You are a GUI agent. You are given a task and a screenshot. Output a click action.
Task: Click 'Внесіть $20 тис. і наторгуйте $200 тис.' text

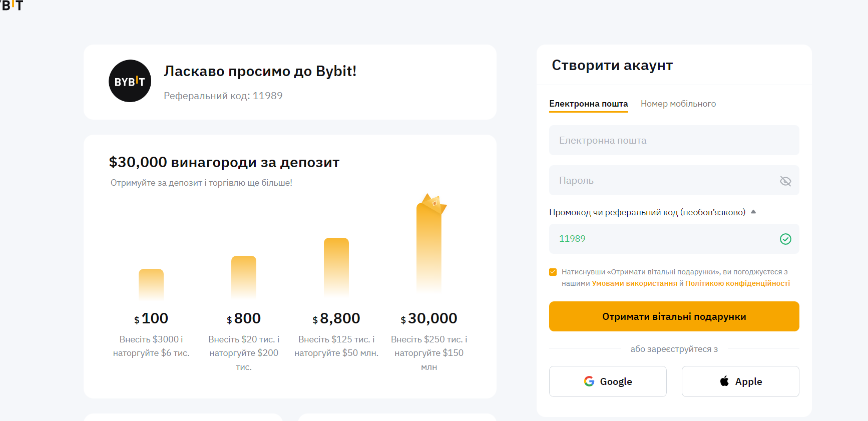[244, 353]
